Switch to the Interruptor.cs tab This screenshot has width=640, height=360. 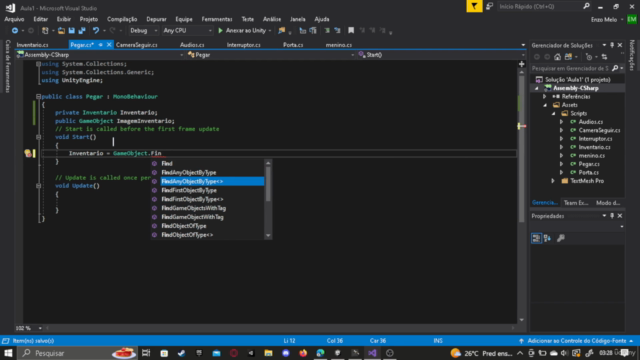pos(244,45)
